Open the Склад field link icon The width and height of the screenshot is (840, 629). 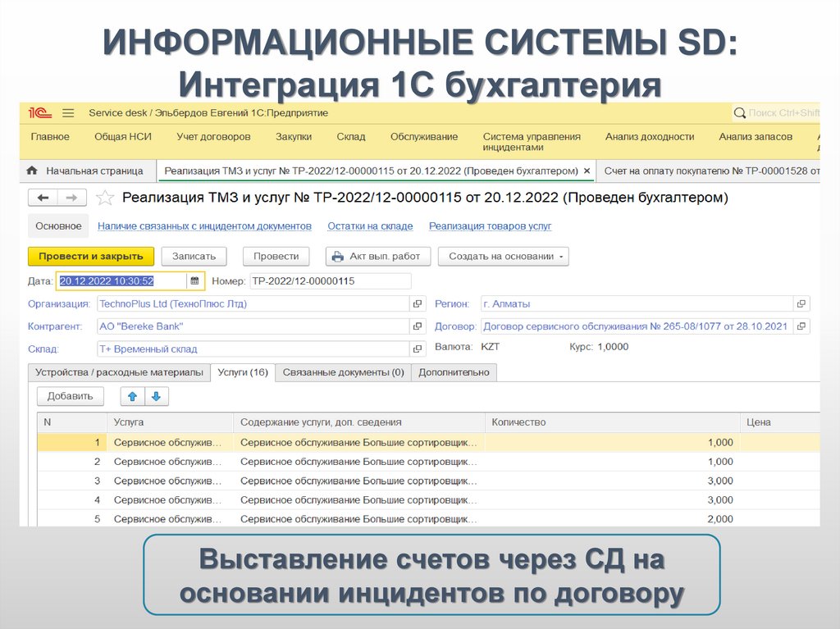click(418, 349)
